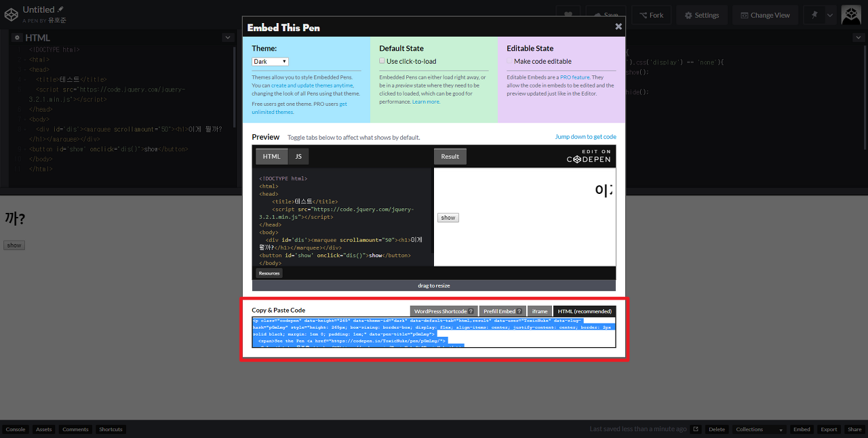Screen dimensions: 868x438
Task: Open the Comments panel
Action: [x=75, y=429]
